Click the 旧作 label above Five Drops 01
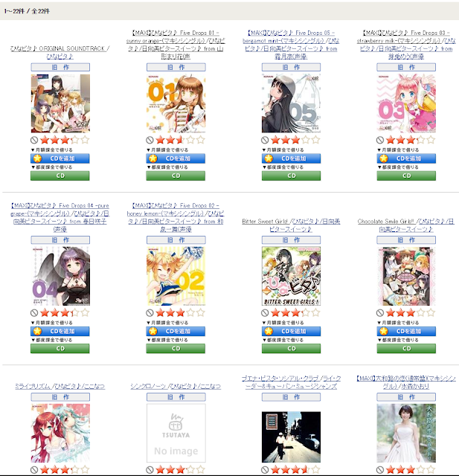 pyautogui.click(x=176, y=67)
